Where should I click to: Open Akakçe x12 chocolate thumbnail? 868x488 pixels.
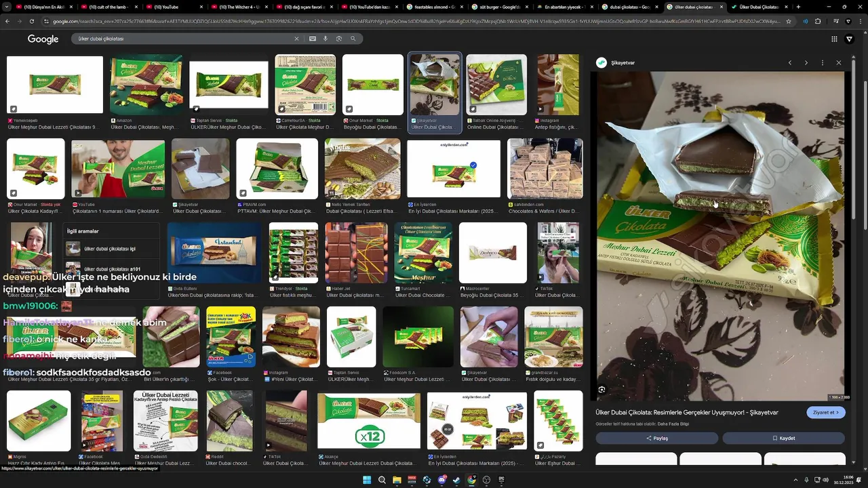[369, 420]
